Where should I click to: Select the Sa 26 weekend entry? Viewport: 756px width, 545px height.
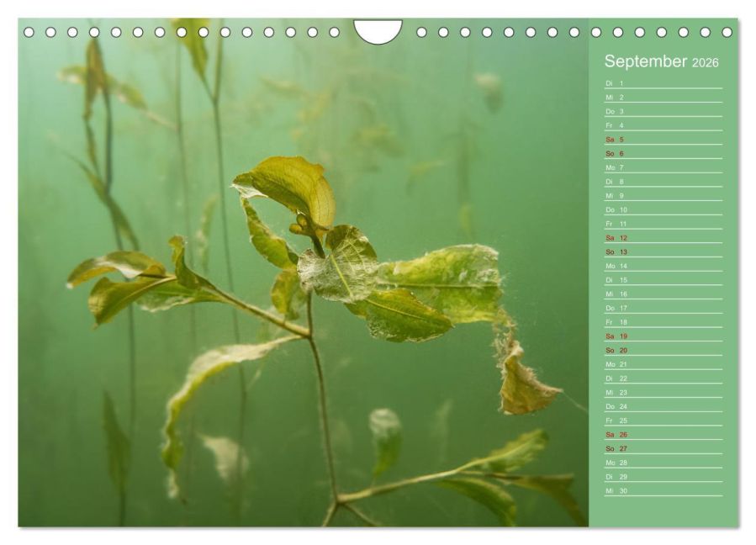[x=663, y=435]
